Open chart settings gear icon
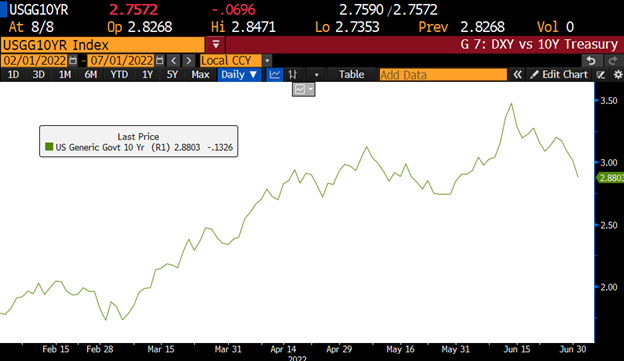Screen dimensions: 624x361 (x=618, y=75)
